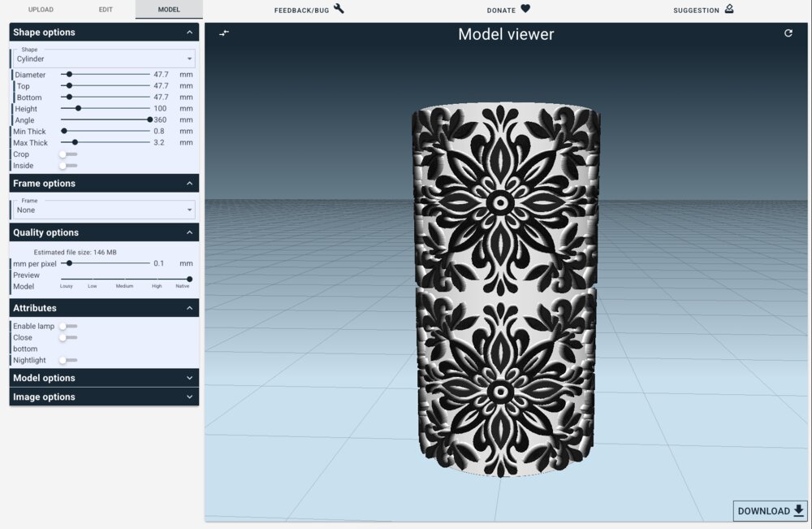Open the Frame dropdown showing None
This screenshot has height=529, width=812.
[105, 210]
